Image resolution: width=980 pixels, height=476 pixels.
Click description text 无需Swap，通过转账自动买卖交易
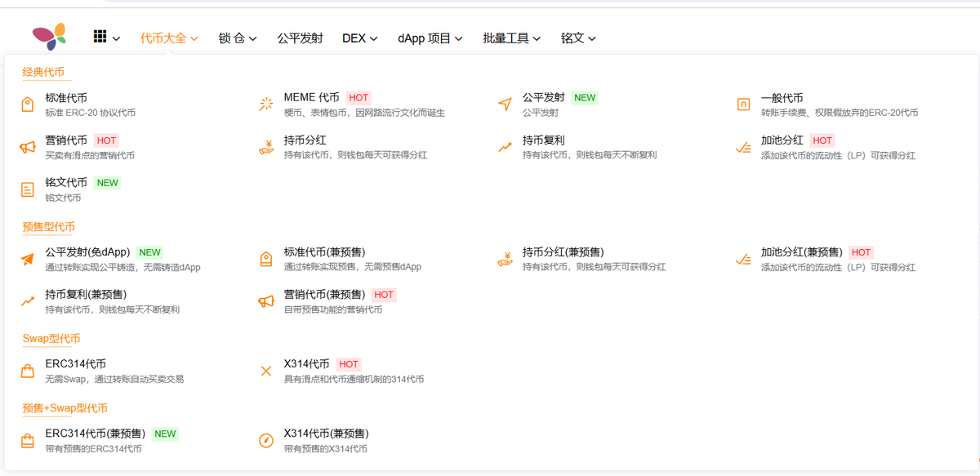(x=114, y=379)
